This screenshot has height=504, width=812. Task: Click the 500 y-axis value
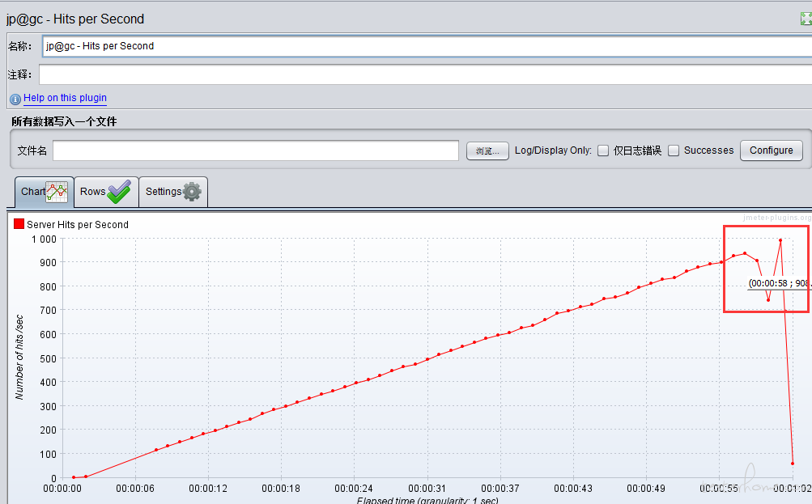tap(48, 358)
